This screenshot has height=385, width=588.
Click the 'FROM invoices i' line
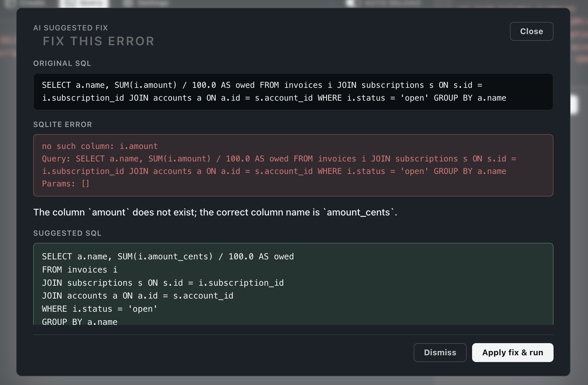pos(80,270)
